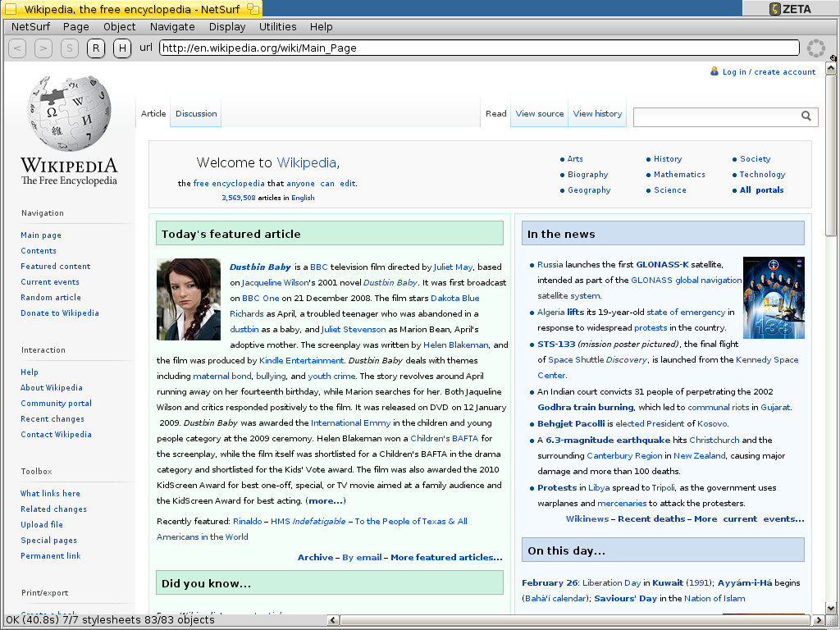Click the browser Back arrow button
Screen dimensions: 840x630
[x=17, y=48]
